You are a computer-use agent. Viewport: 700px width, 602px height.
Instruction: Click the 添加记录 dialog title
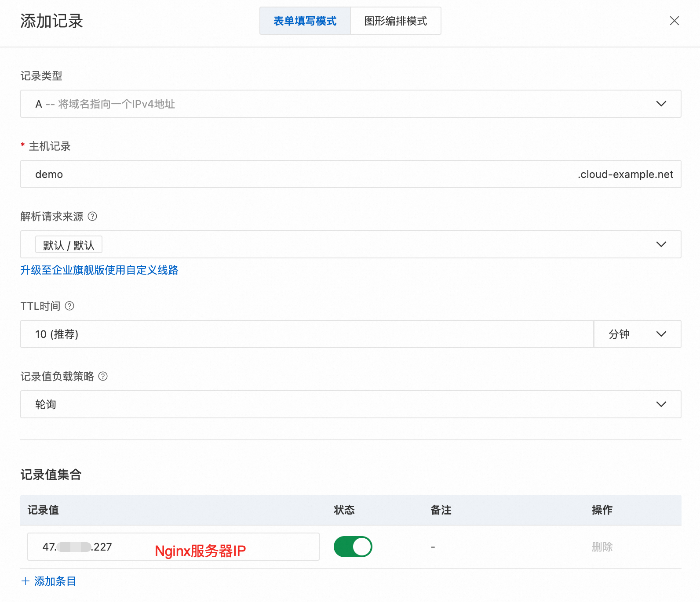52,21
